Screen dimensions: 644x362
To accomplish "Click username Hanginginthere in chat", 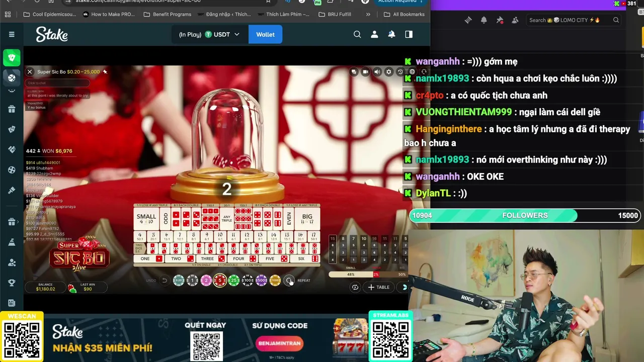I will pyautogui.click(x=449, y=129).
